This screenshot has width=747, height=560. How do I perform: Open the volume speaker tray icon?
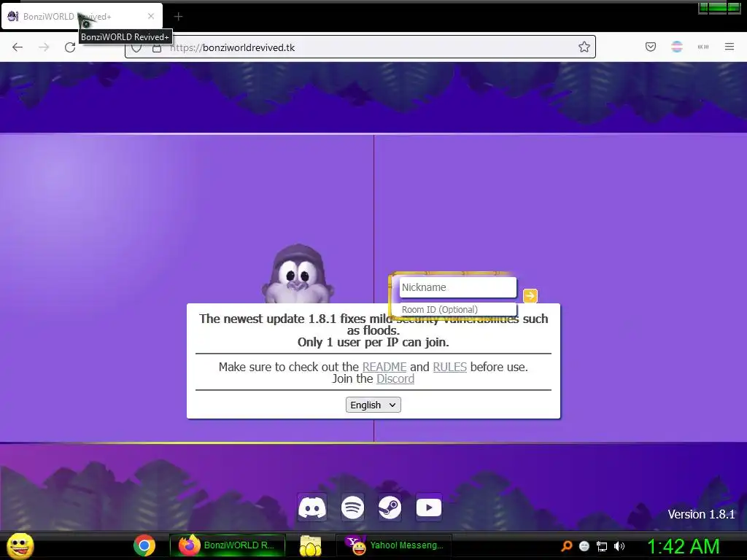pyautogui.click(x=619, y=546)
